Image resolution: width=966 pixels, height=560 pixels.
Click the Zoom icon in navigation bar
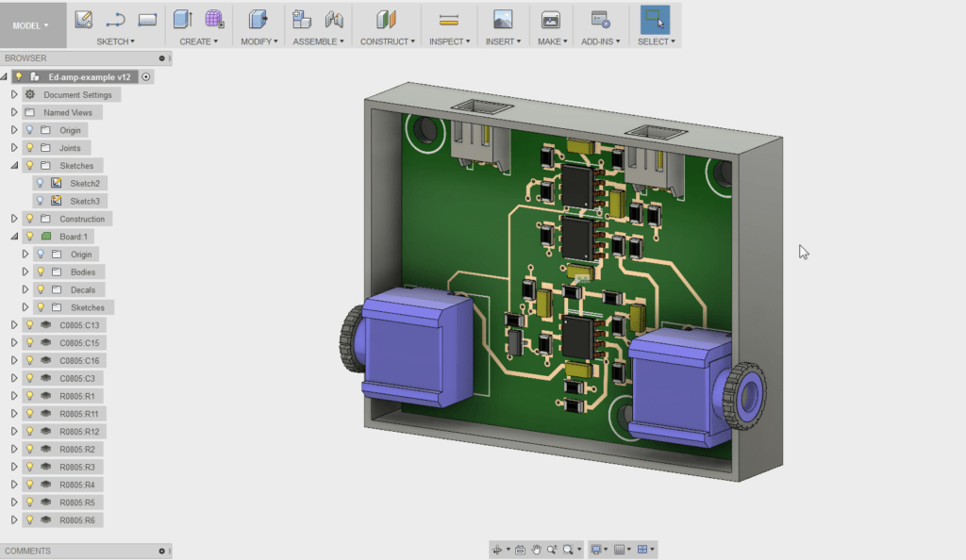pos(552,550)
